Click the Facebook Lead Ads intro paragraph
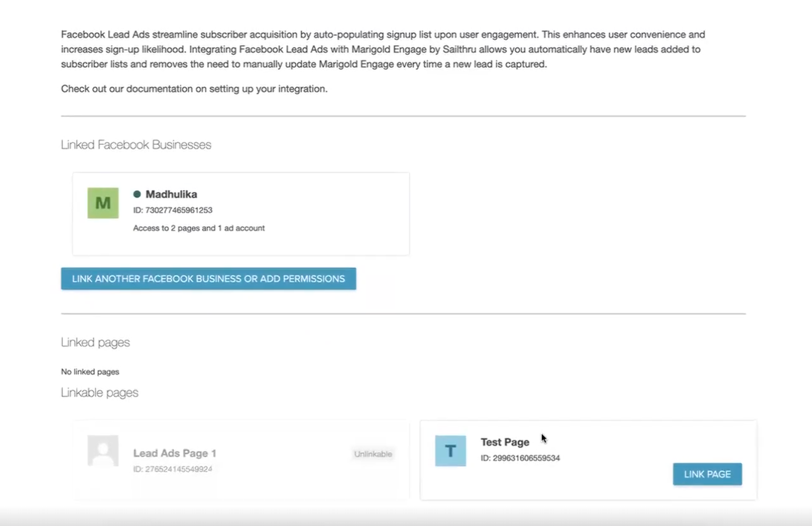Image resolution: width=812 pixels, height=526 pixels. pos(382,49)
